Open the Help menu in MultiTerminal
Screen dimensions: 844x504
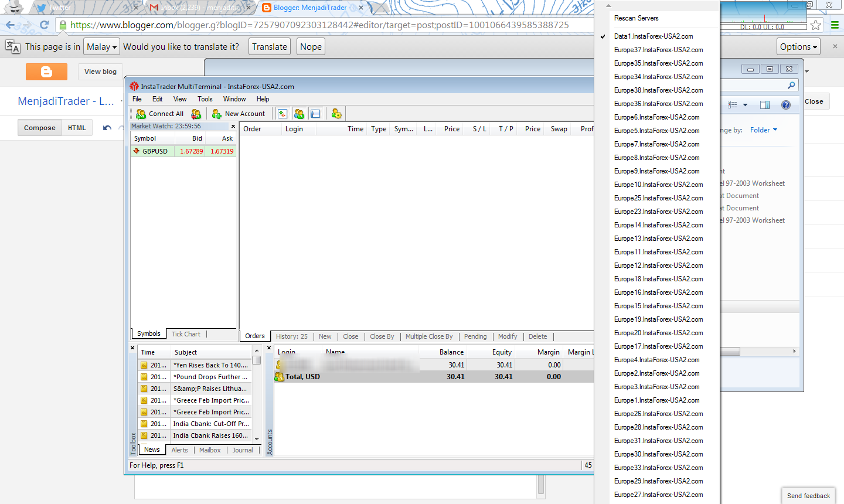263,99
